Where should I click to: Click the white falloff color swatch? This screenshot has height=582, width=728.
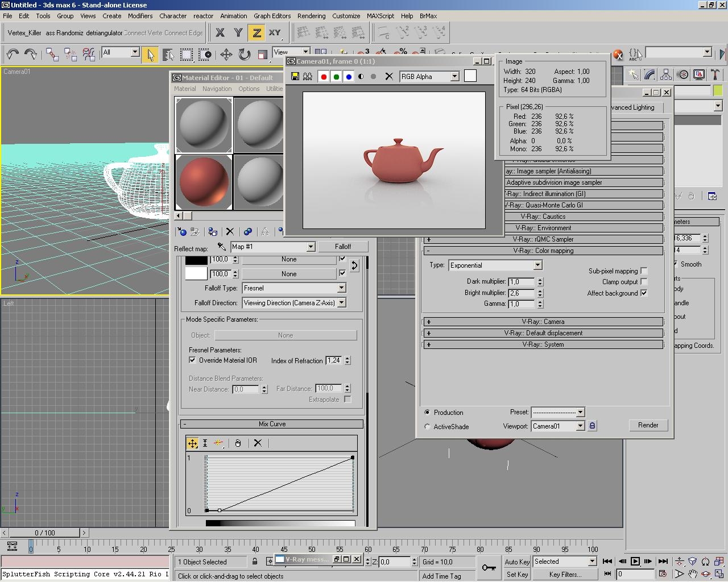[x=196, y=273]
